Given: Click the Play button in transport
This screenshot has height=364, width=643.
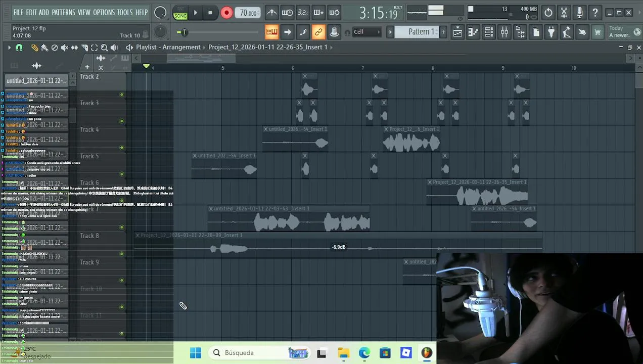Looking at the screenshot, I should (x=195, y=13).
